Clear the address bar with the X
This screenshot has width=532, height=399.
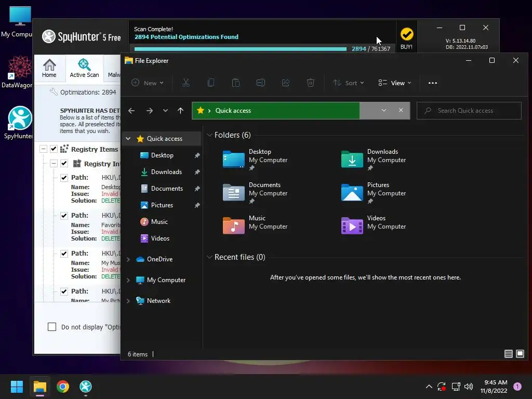coord(401,110)
